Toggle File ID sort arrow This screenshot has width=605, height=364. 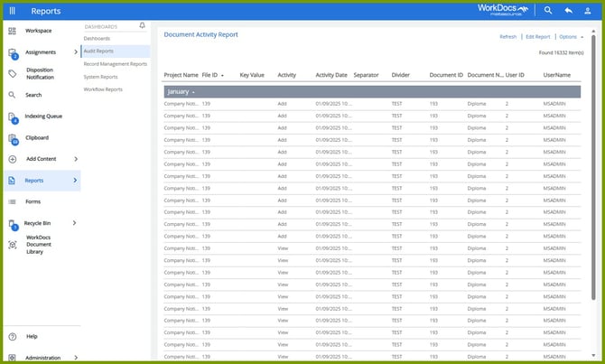[223, 75]
